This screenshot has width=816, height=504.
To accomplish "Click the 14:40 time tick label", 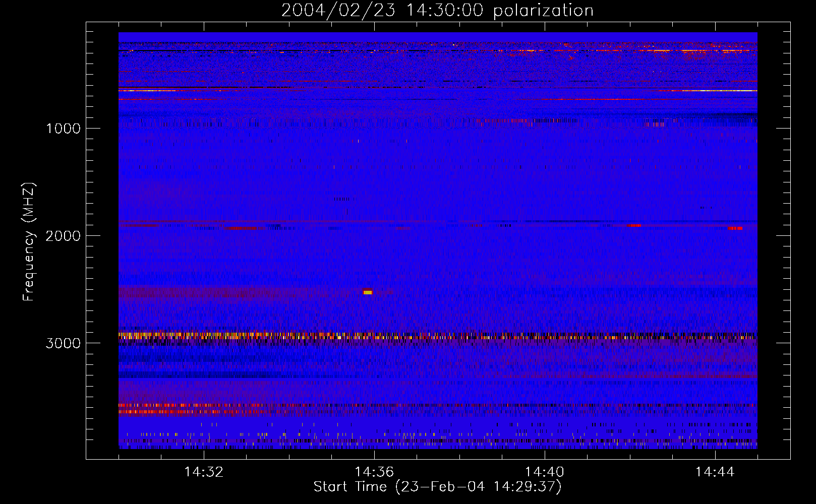I will pyautogui.click(x=545, y=472).
